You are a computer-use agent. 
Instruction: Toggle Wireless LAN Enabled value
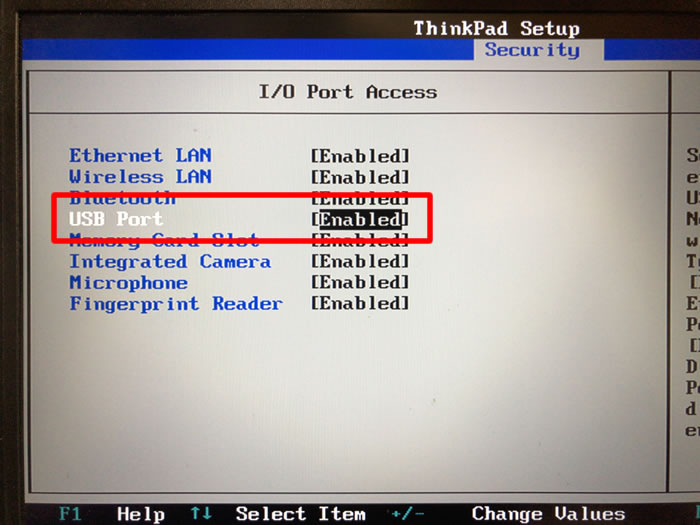[360, 177]
